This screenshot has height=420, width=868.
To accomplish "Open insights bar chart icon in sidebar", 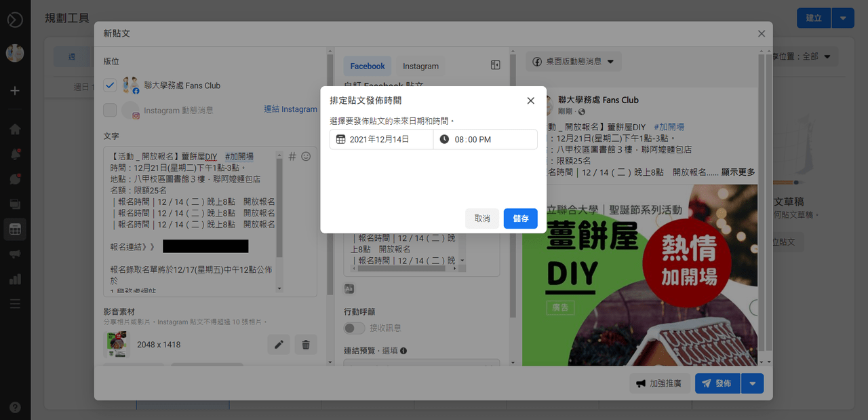I will tap(15, 279).
